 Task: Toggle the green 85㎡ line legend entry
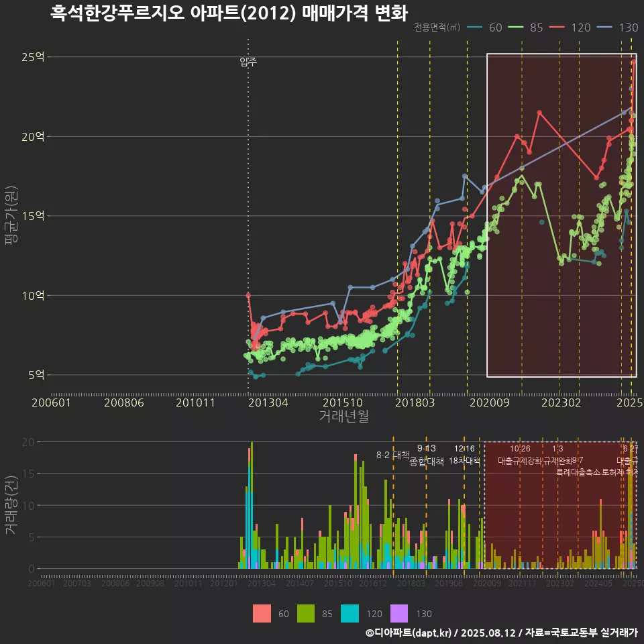coord(525,28)
